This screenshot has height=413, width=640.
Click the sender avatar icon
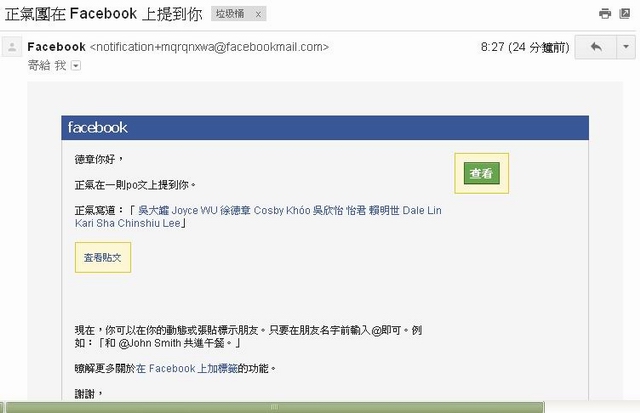pyautogui.click(x=12, y=47)
